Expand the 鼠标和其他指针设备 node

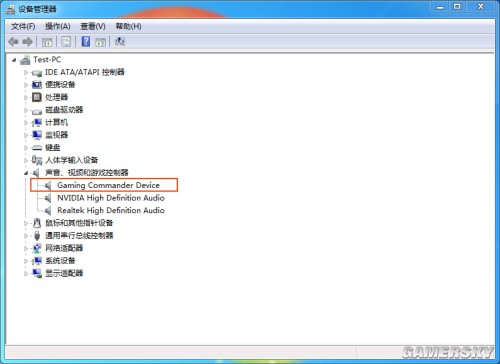(26, 223)
